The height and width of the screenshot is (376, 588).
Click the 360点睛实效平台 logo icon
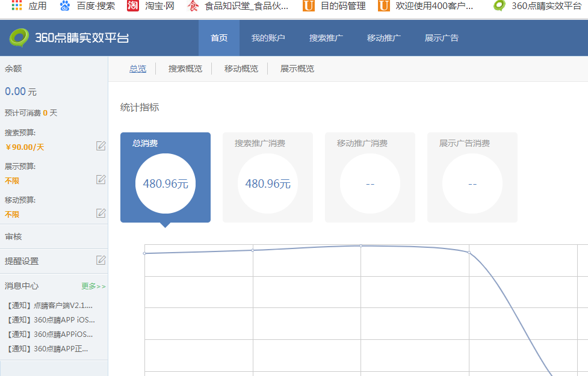pyautogui.click(x=19, y=37)
